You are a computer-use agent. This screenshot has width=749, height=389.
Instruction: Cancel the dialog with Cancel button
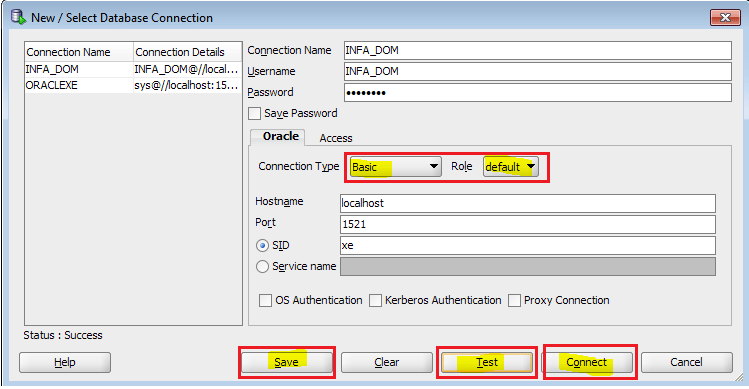point(686,362)
